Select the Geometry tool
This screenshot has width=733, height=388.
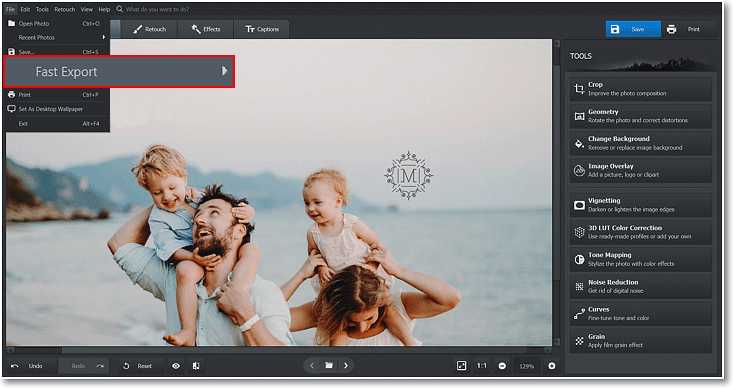(640, 116)
